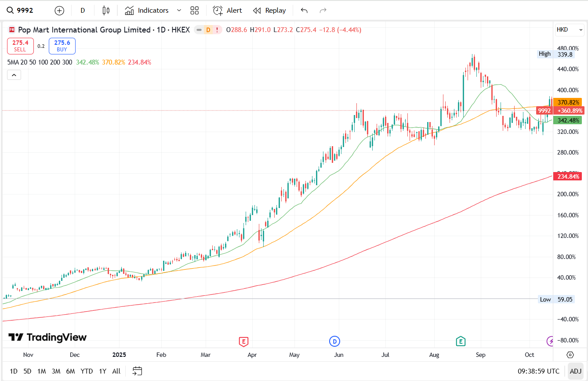The image size is (588, 381).
Task: Open the candlestick chart style menu
Action: coord(105,11)
